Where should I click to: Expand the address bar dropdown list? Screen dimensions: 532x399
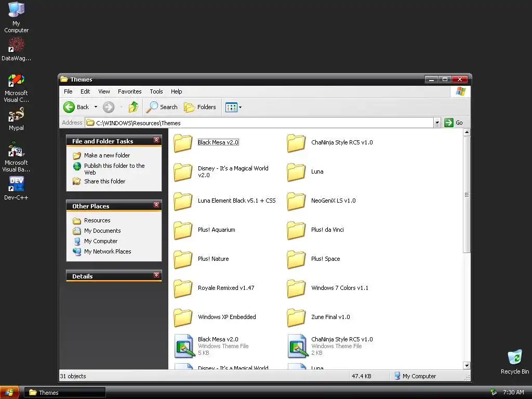437,123
